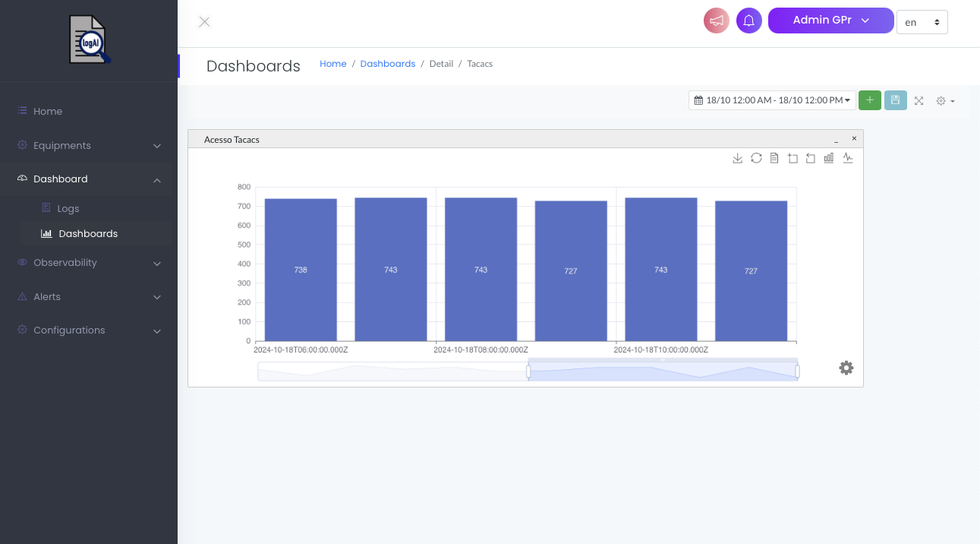Open Logs in the sidebar

(x=68, y=208)
